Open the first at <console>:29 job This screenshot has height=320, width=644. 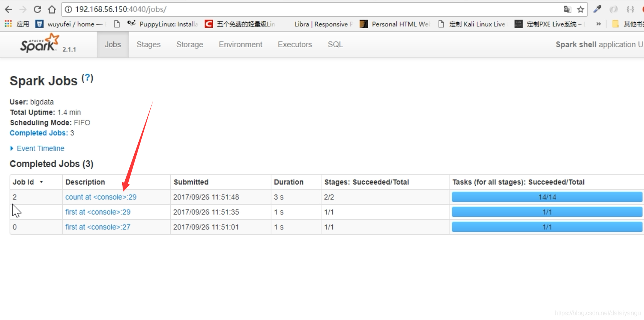coord(98,212)
